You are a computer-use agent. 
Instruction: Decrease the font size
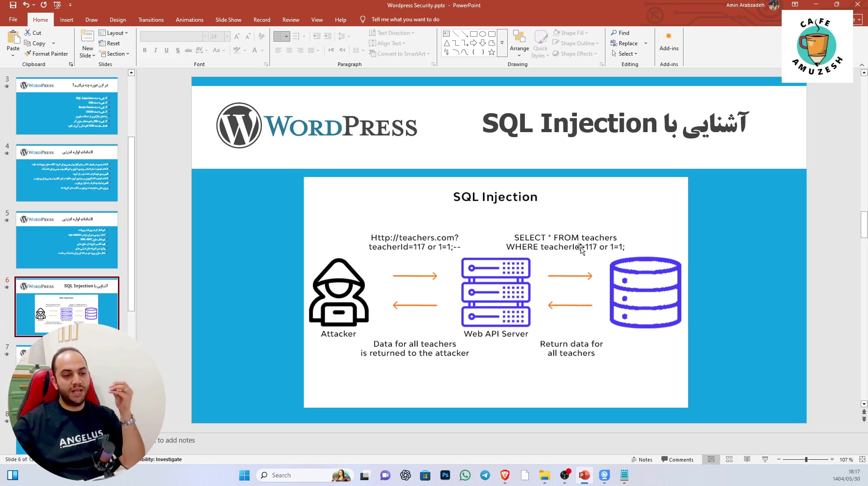248,36
